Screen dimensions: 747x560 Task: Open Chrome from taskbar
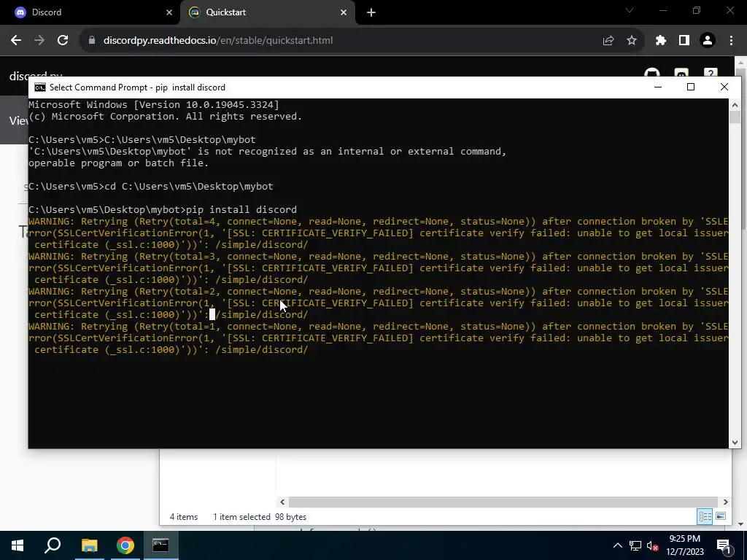pyautogui.click(x=125, y=545)
